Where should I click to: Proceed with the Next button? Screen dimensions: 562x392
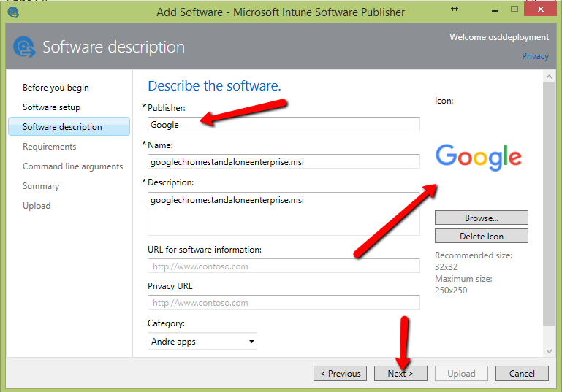pos(400,374)
